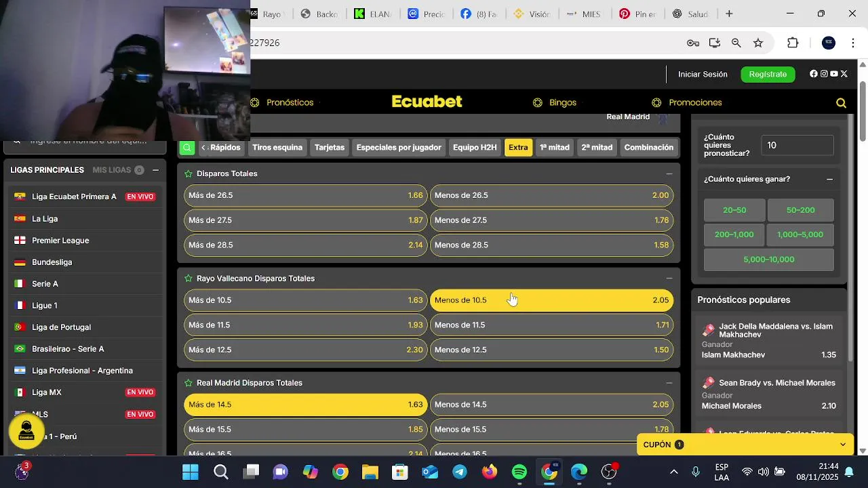Click the green Regístrate button
The image size is (868, 488).
pyautogui.click(x=768, y=75)
